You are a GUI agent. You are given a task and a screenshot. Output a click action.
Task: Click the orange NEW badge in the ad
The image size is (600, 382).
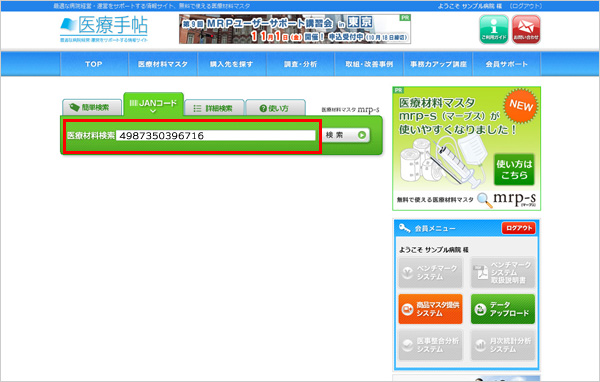[521, 105]
